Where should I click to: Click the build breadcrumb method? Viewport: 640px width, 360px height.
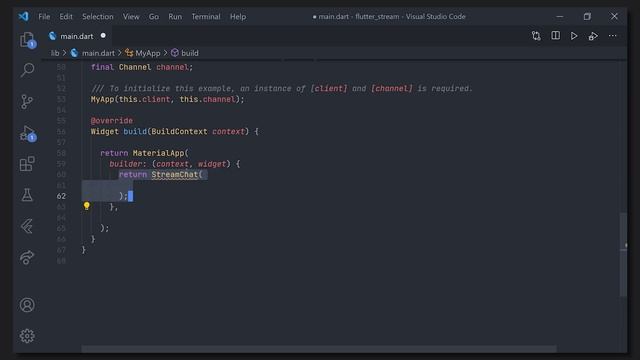click(189, 53)
